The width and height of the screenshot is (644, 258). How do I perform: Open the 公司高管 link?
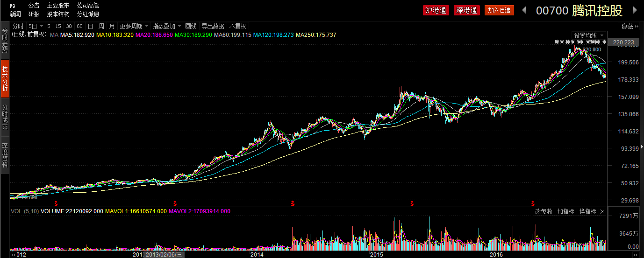click(x=88, y=5)
